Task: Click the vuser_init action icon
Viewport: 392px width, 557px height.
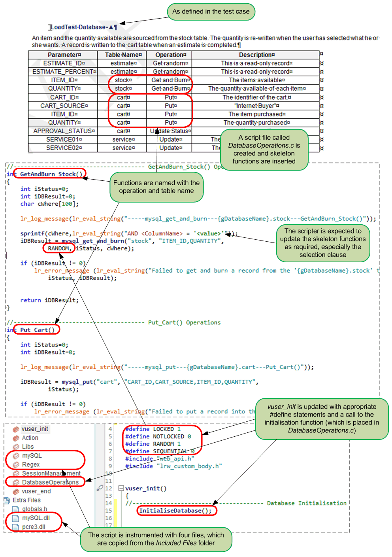Action: click(16, 429)
